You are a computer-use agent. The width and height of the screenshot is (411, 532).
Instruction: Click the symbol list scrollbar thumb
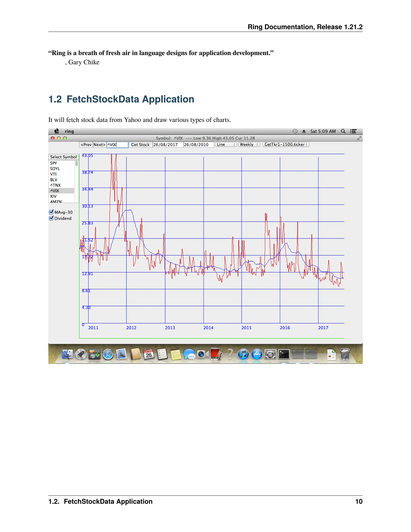coord(77,163)
